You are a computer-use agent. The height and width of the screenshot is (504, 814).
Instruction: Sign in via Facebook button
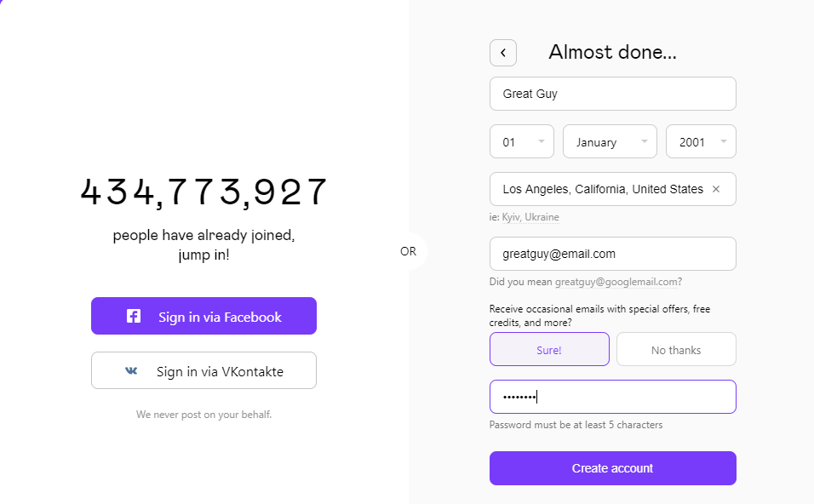(203, 317)
